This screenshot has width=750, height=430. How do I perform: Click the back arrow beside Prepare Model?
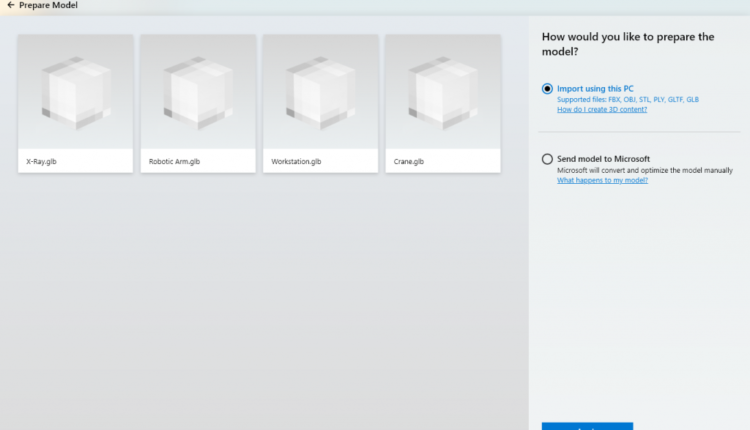click(10, 6)
